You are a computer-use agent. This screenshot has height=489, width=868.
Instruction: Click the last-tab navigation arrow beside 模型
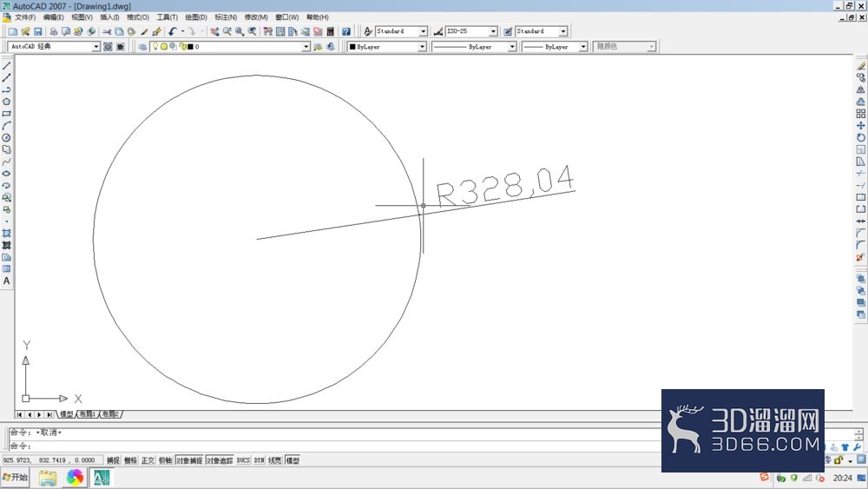coord(49,414)
